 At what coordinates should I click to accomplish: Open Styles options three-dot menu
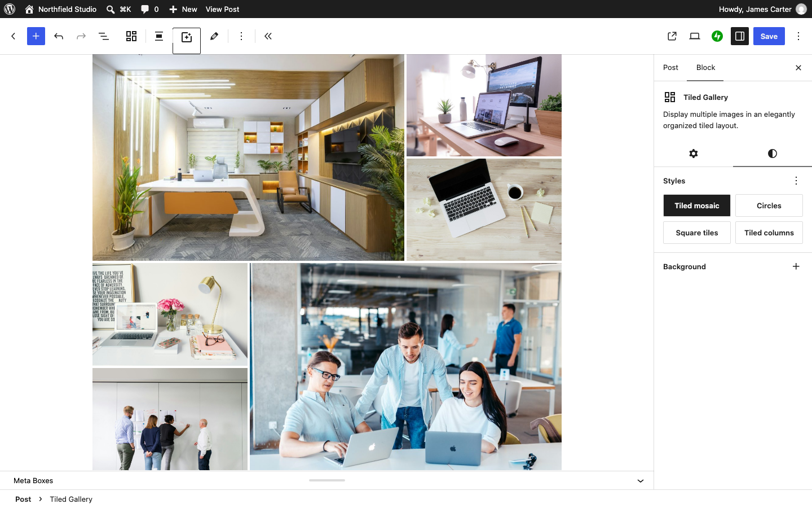point(796,181)
